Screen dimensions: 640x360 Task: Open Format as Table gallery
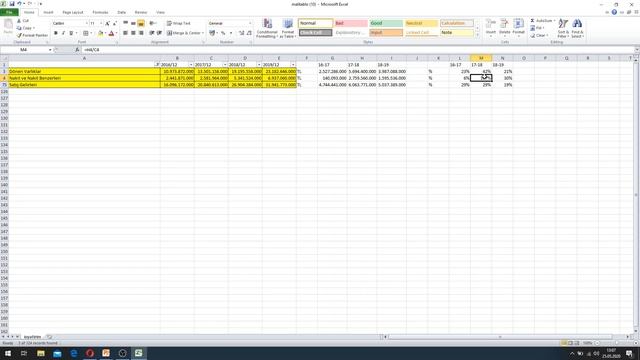coord(288,28)
